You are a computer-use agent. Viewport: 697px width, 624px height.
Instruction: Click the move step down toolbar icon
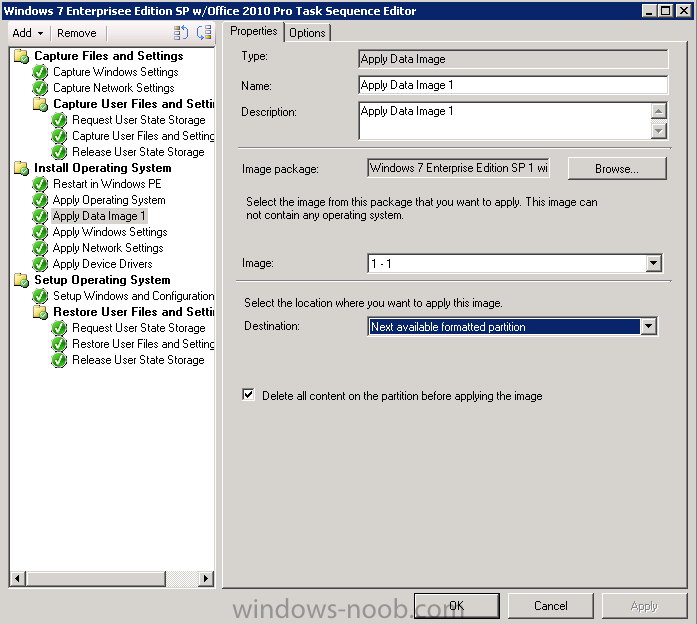coord(204,33)
